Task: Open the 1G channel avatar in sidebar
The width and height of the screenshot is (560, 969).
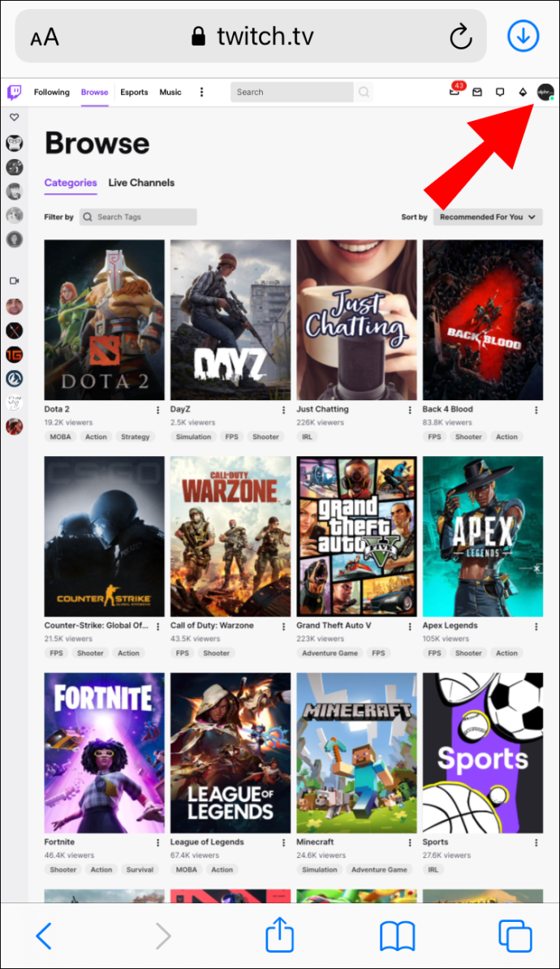Action: click(x=15, y=354)
